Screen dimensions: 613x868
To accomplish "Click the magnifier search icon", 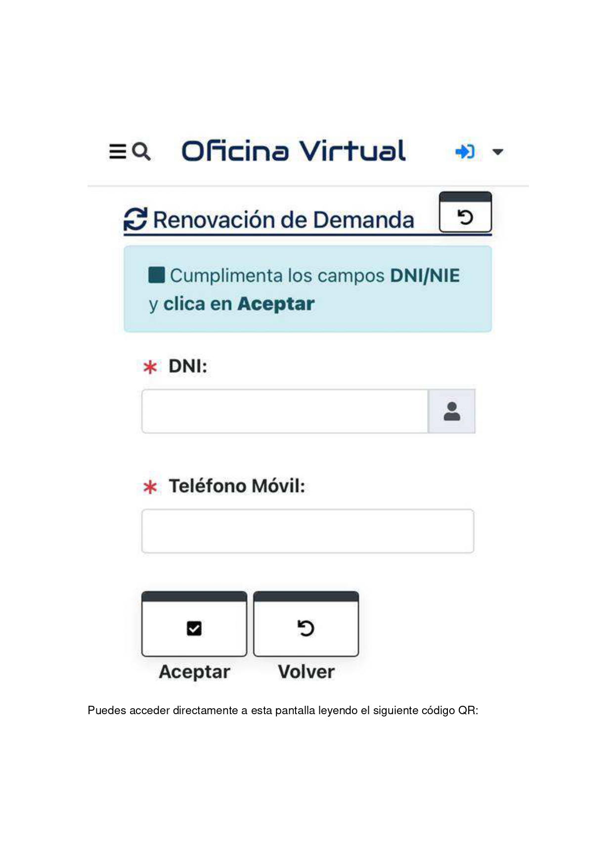I will coord(141,151).
